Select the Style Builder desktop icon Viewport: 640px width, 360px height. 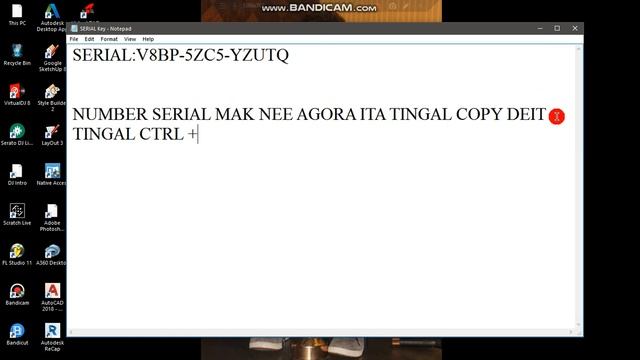tap(52, 97)
